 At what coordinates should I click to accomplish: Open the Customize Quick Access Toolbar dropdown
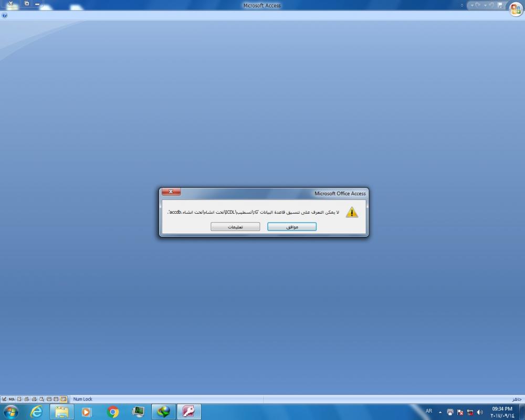click(x=462, y=5)
